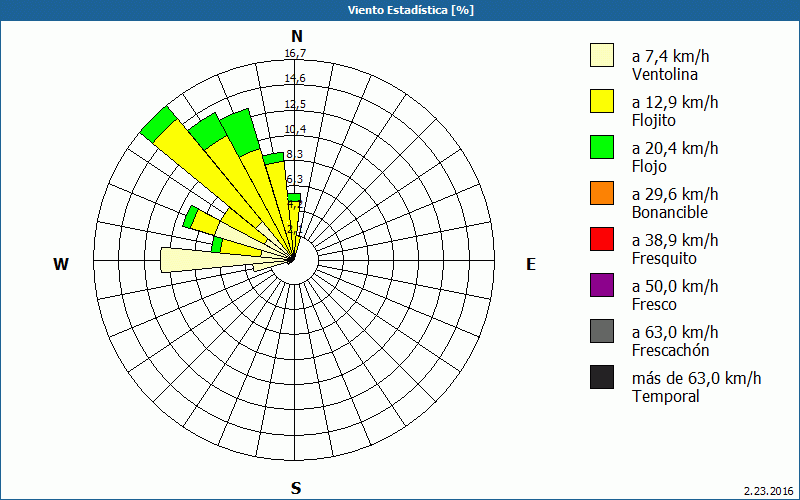Click the Flojo legend name
The width and height of the screenshot is (800, 500).
tap(649, 167)
